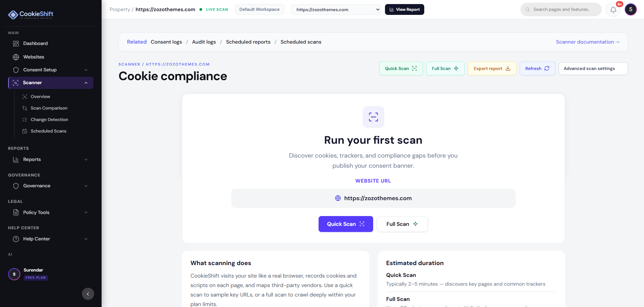This screenshot has width=644, height=307.
Task: Open Scheduled Scans in sidebar
Action: point(48,131)
